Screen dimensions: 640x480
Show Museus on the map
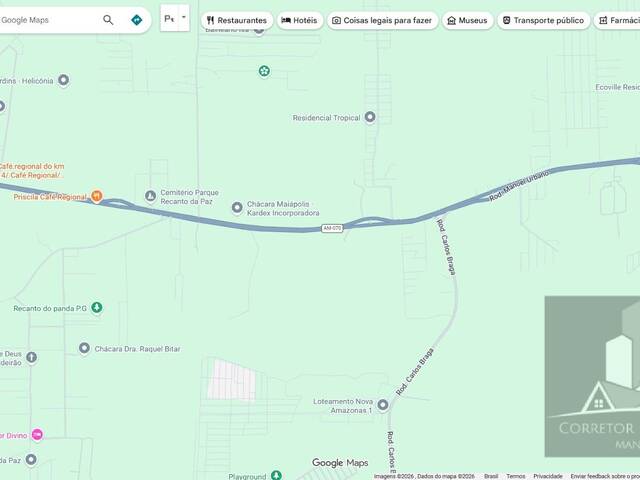(x=467, y=20)
